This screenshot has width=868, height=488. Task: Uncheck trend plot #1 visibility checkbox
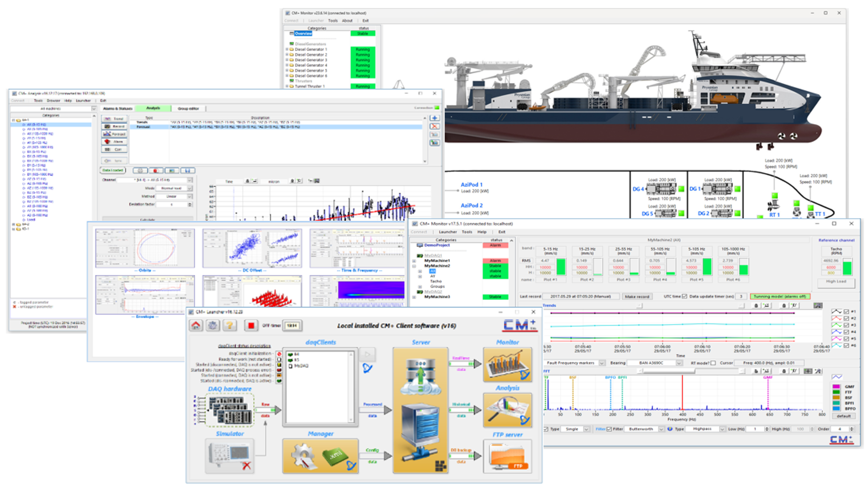tap(846, 312)
